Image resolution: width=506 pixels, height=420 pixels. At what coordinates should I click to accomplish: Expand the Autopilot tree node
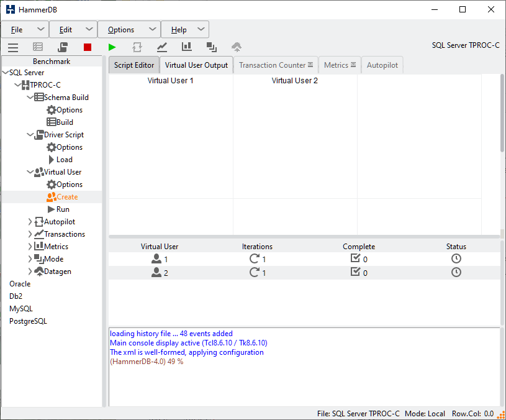pyautogui.click(x=30, y=222)
